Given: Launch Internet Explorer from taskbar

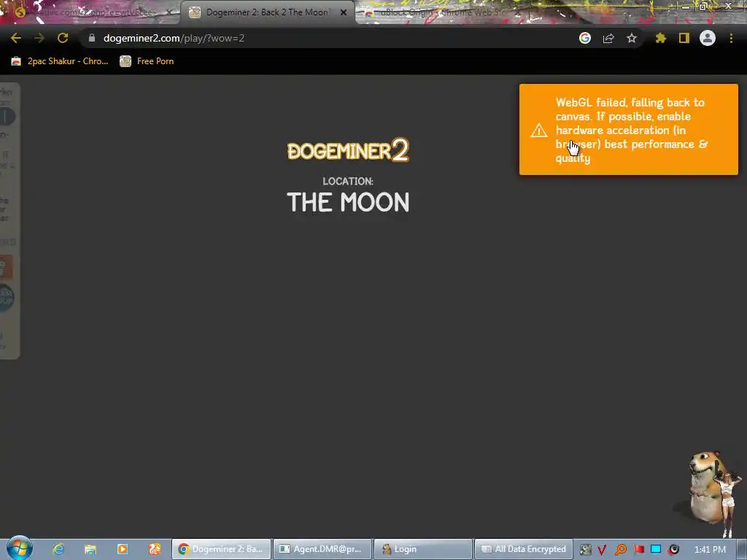Looking at the screenshot, I should point(58,549).
